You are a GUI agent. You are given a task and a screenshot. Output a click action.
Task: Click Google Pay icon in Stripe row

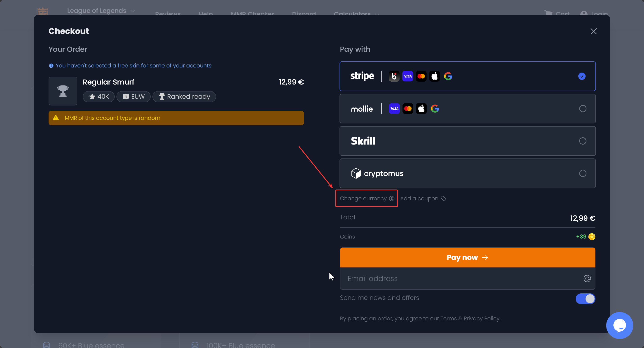(448, 76)
